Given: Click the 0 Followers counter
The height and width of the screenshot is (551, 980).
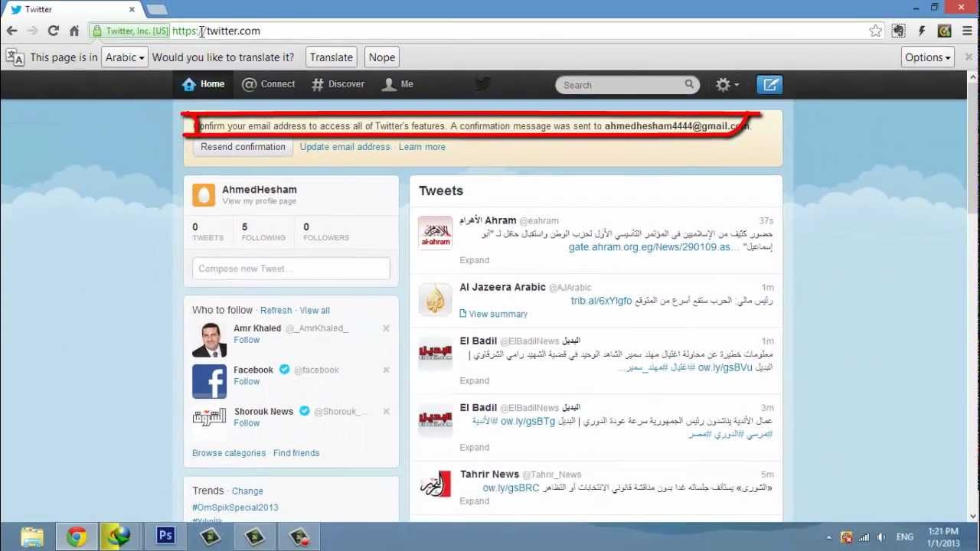Looking at the screenshot, I should (x=326, y=231).
